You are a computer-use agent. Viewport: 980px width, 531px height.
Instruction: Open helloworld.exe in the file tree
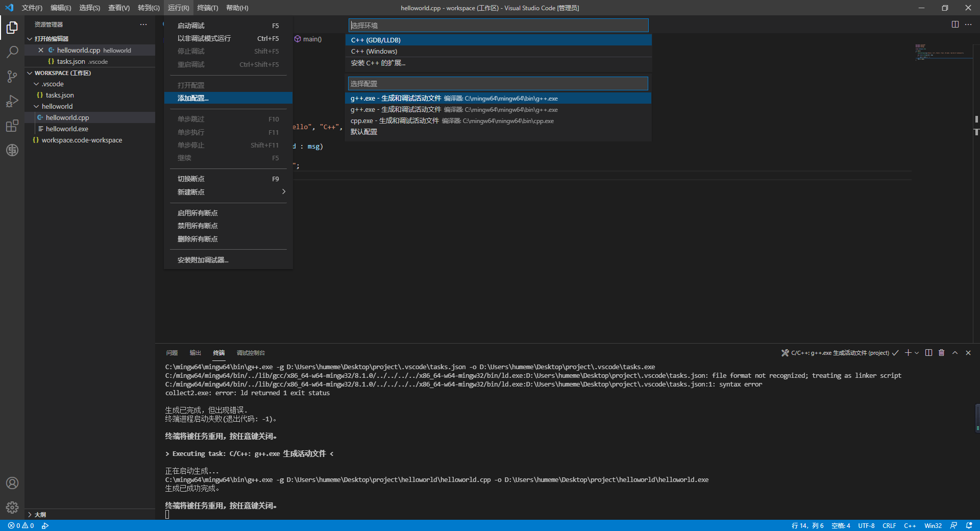click(x=90, y=129)
